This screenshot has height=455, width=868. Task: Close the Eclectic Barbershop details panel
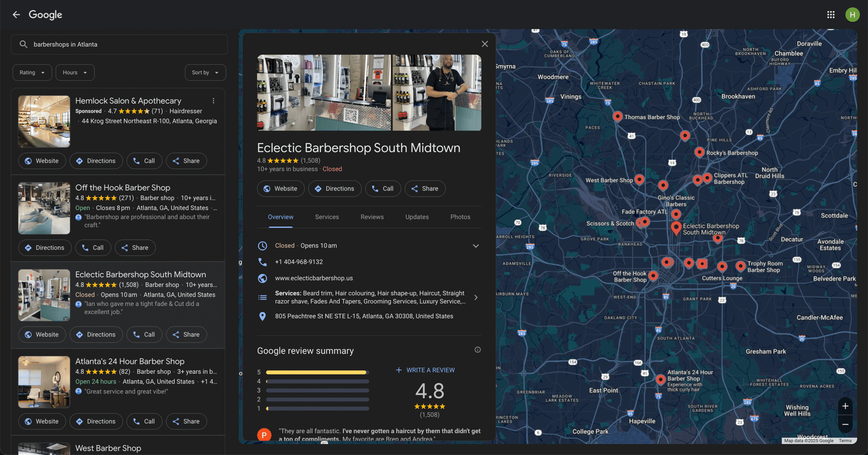485,44
